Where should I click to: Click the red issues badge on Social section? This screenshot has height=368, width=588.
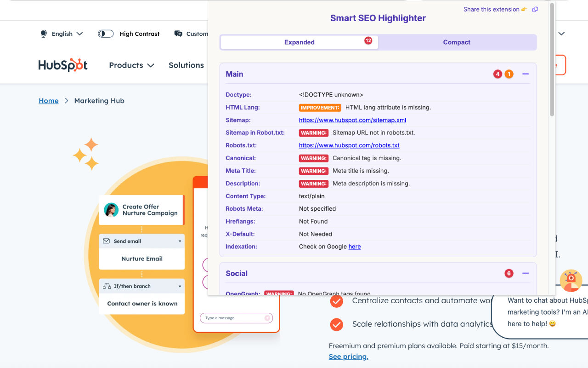[509, 273]
